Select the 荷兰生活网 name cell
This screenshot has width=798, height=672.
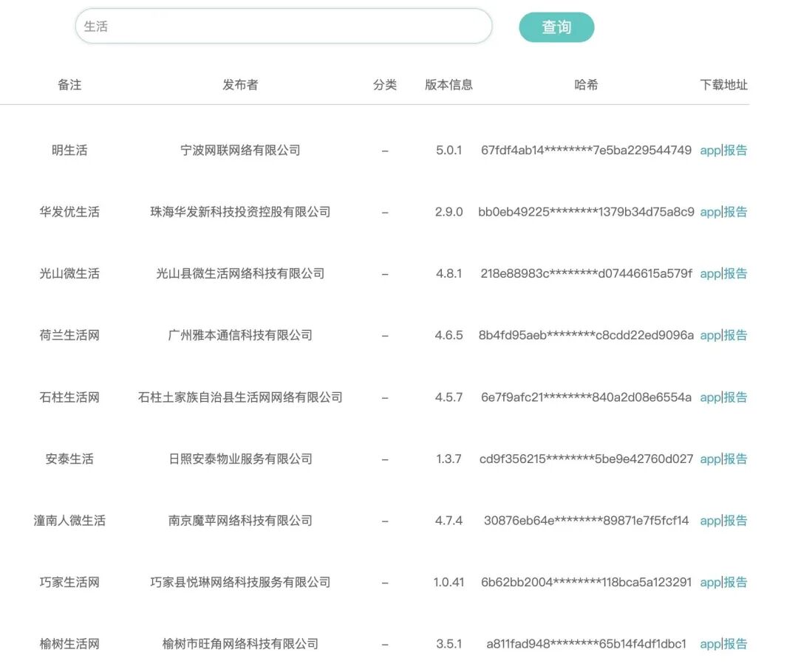click(x=69, y=335)
